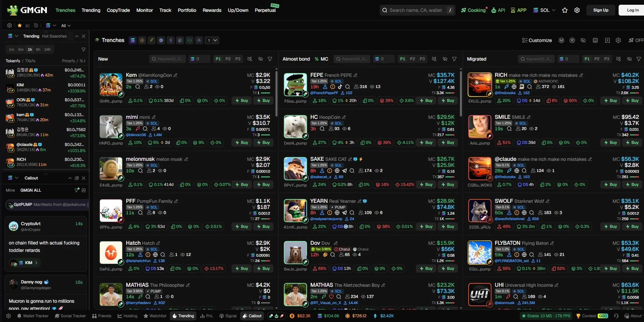Open Wallet Tracker in the bottom bar
Viewport: 644px width, 322px height.
click(32, 316)
